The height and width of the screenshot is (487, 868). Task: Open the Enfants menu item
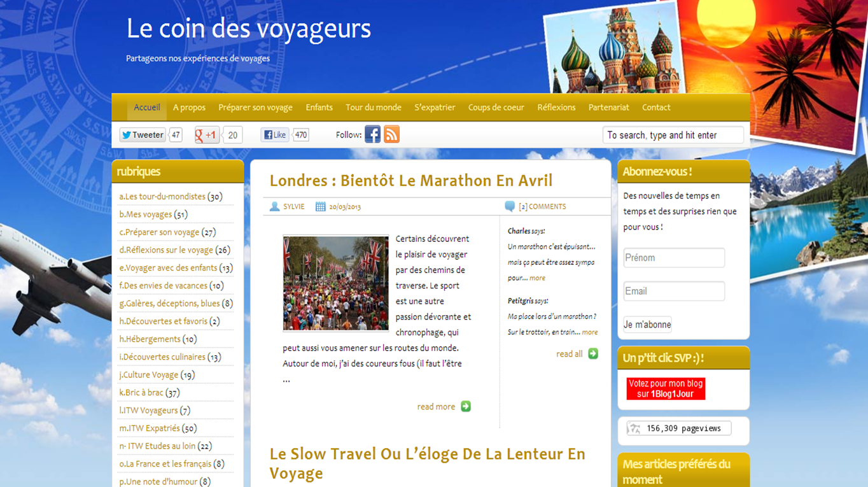point(319,108)
